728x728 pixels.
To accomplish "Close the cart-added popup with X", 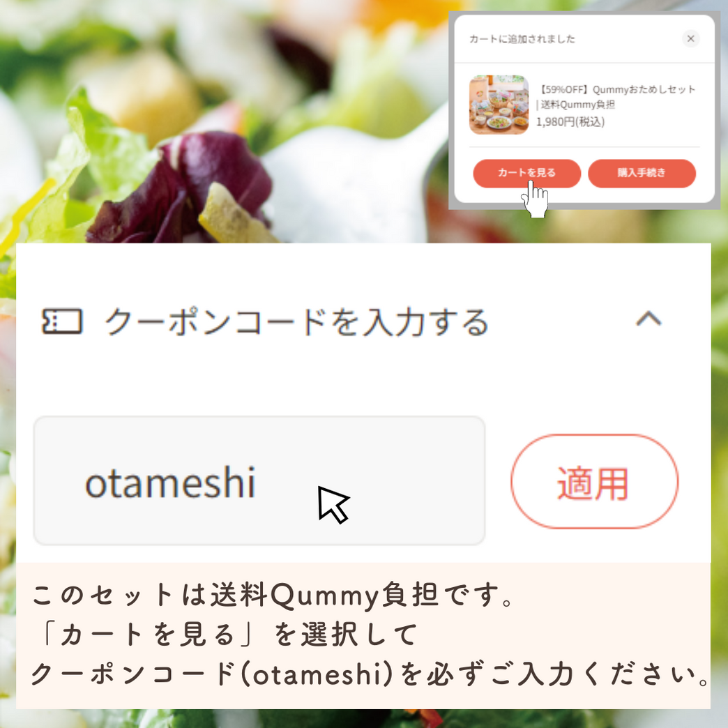I will tap(690, 38).
